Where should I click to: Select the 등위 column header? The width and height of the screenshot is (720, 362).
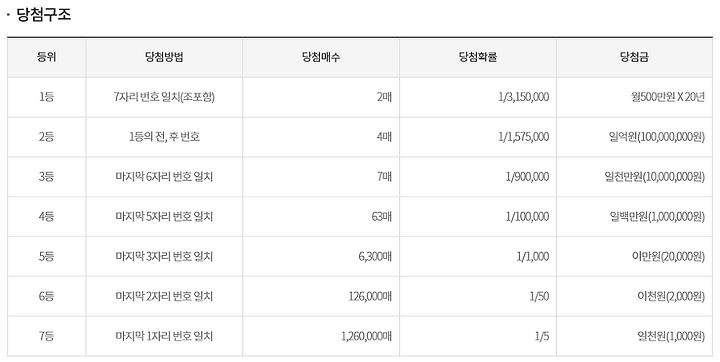coord(46,57)
